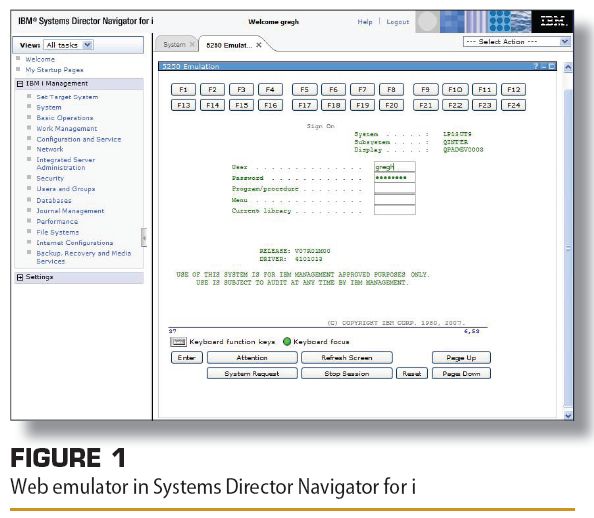Click the navigation pane collapse handle

144,238
